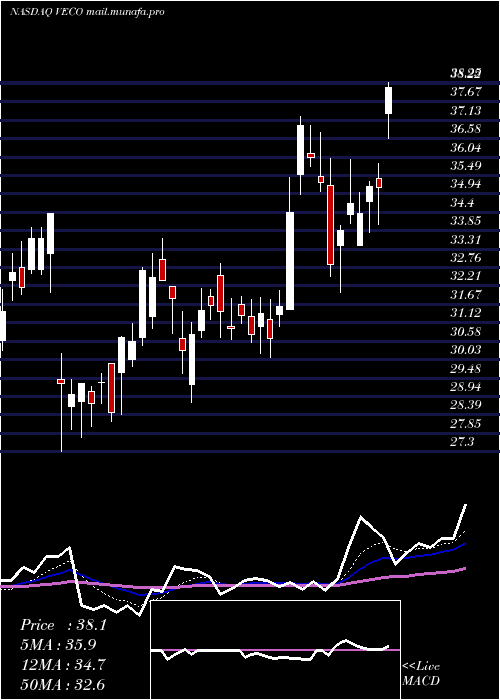Select the 32.21 price axis label
Viewport: 500px width, 700px height.
tap(466, 276)
